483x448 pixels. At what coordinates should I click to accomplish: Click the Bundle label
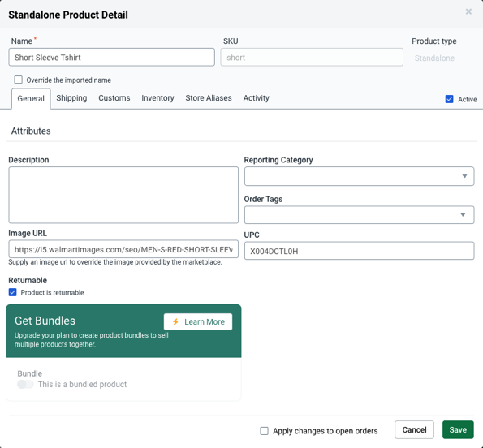29,373
